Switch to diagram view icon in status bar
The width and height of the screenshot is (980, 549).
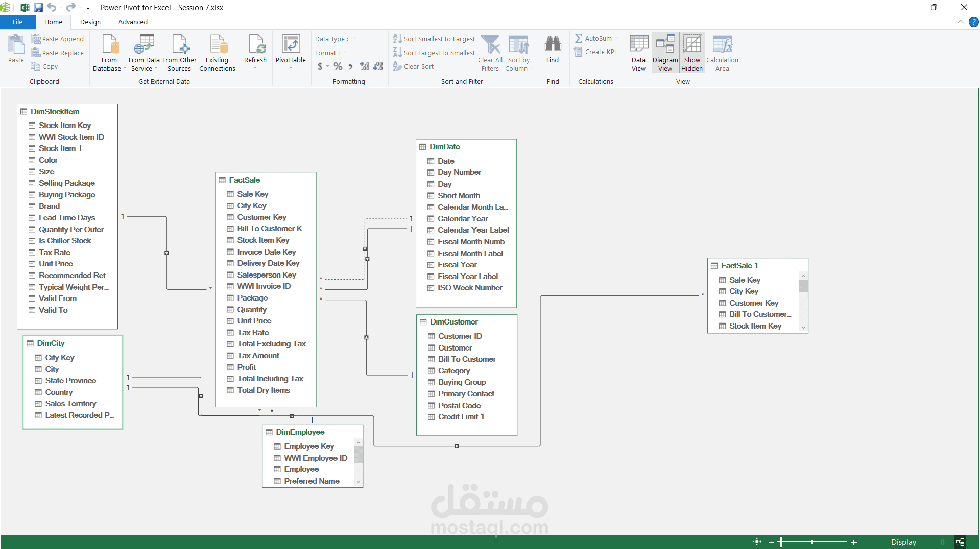(x=960, y=542)
